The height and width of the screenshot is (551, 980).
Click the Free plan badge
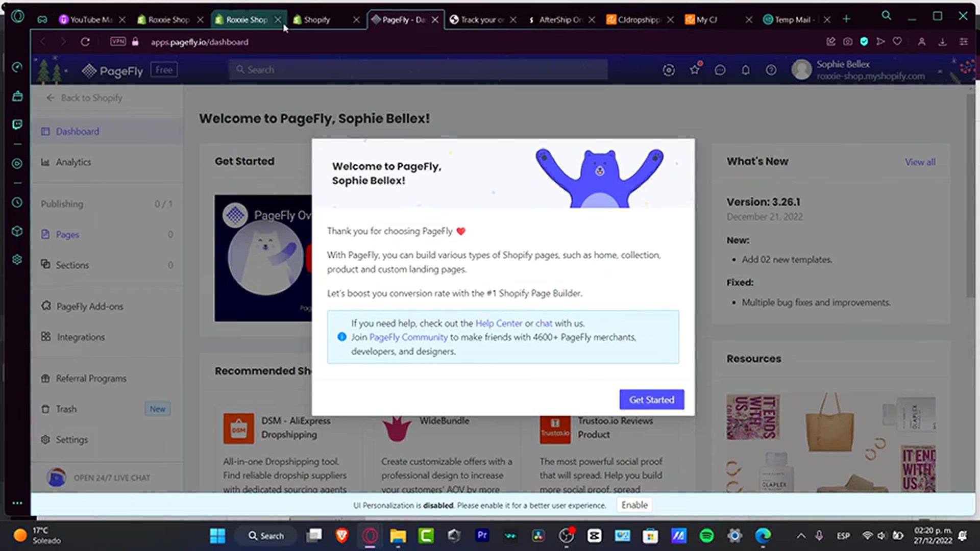coord(164,70)
